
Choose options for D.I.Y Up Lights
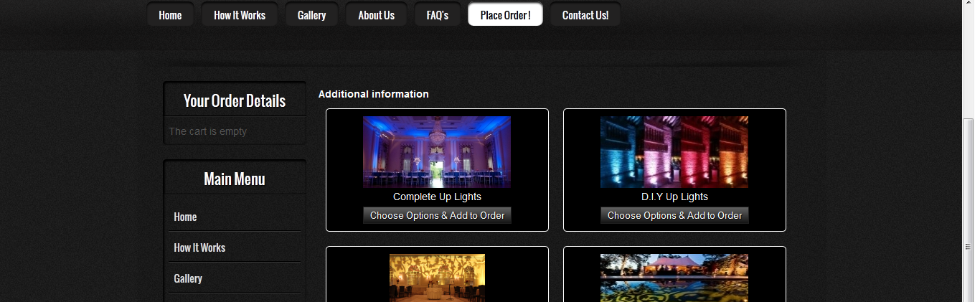[674, 215]
